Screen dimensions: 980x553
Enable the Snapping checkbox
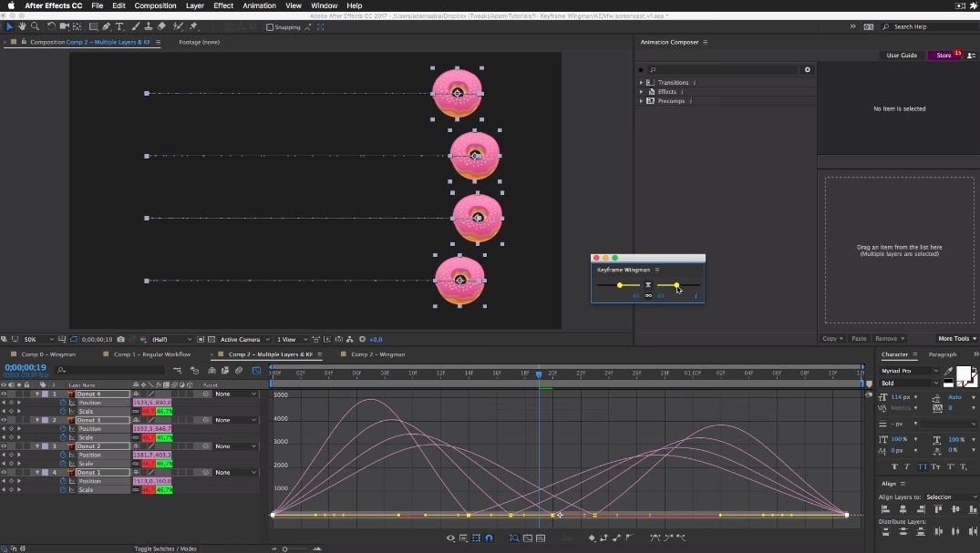270,26
